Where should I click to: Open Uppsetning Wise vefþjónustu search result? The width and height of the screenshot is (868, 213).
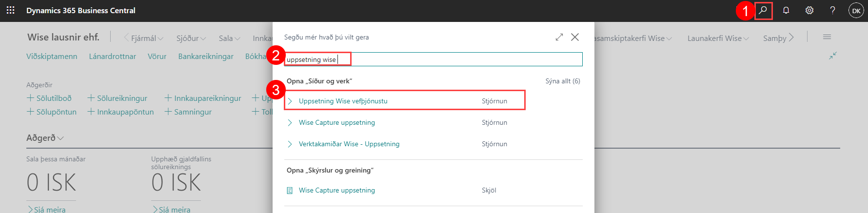tap(343, 101)
